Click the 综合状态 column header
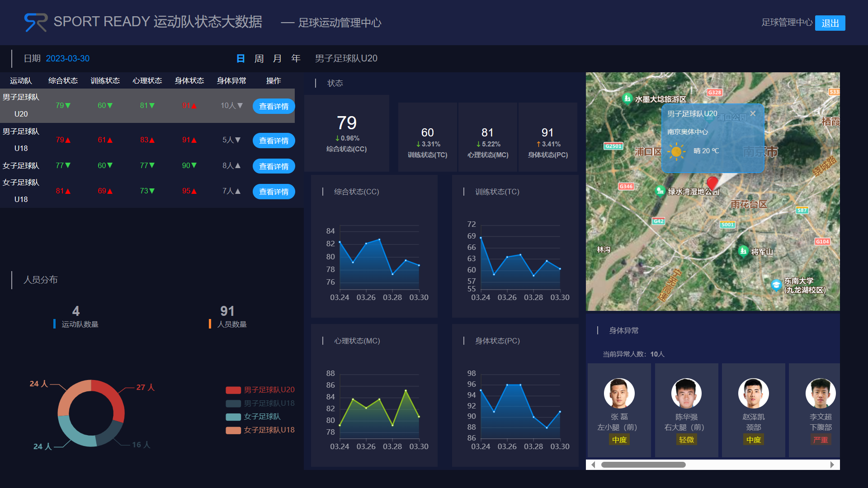This screenshot has height=488, width=868. pos(63,81)
